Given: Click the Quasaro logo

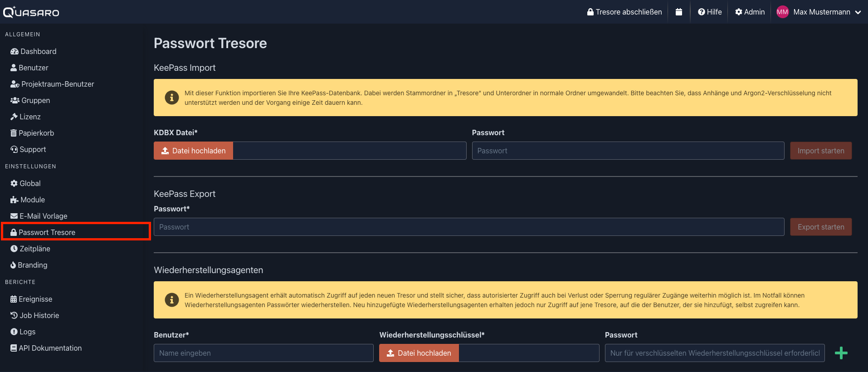Looking at the screenshot, I should (x=31, y=12).
